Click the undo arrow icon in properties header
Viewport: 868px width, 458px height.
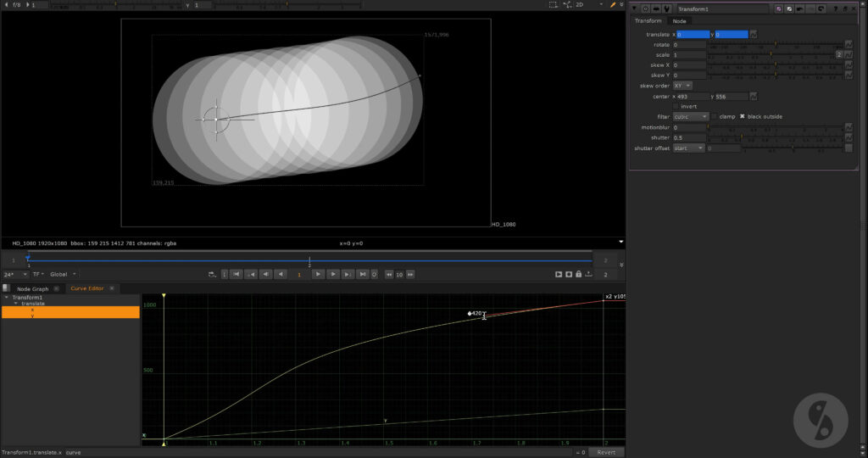(x=800, y=8)
